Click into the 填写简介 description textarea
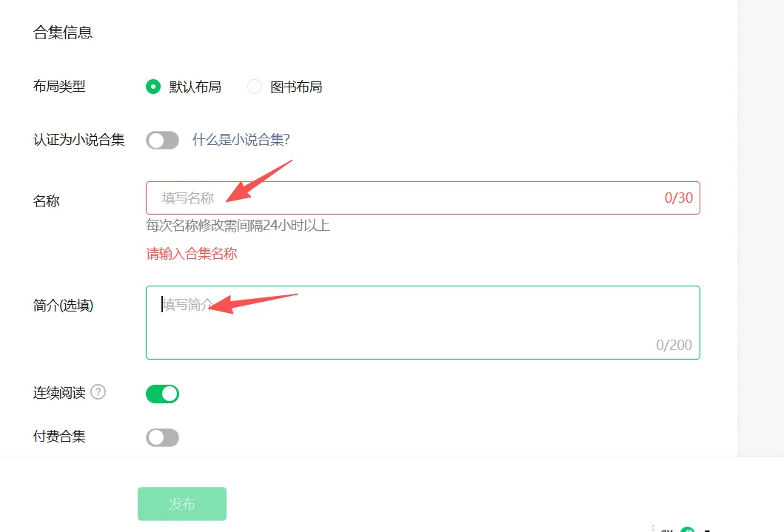 click(422, 322)
